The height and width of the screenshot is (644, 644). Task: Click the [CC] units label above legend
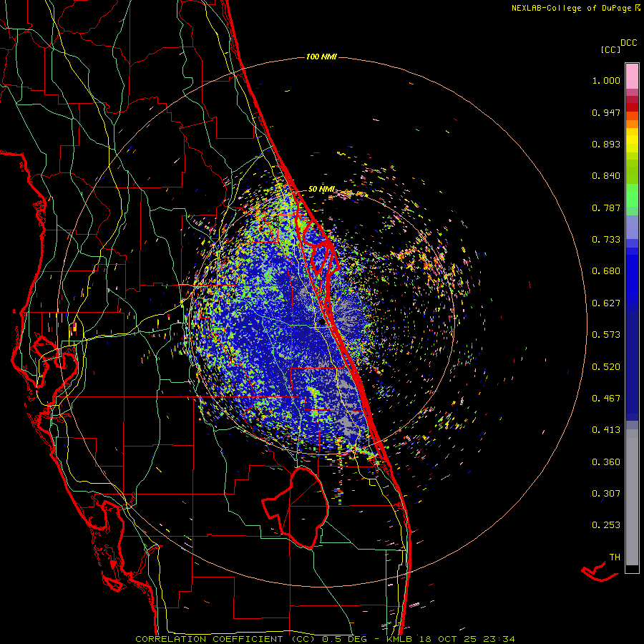610,49
